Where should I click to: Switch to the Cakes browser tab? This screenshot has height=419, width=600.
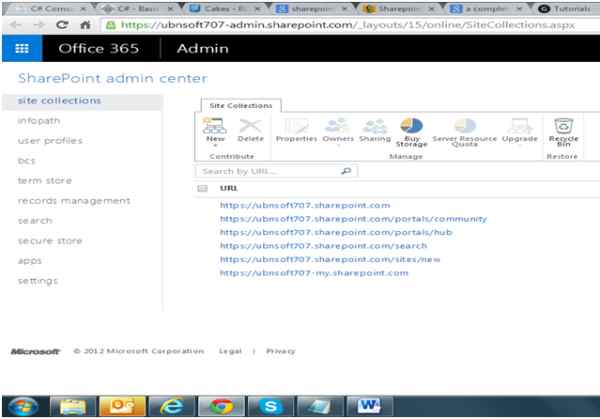click(224, 8)
